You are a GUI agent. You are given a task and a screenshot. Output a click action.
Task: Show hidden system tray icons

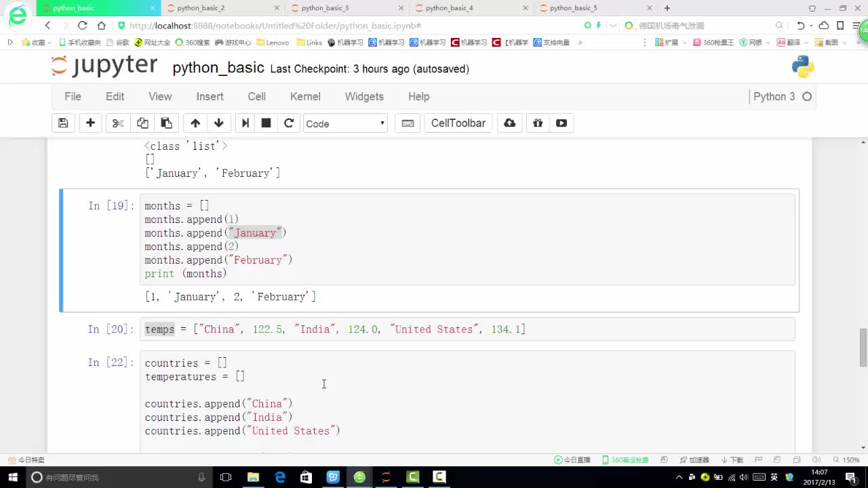pos(680,477)
